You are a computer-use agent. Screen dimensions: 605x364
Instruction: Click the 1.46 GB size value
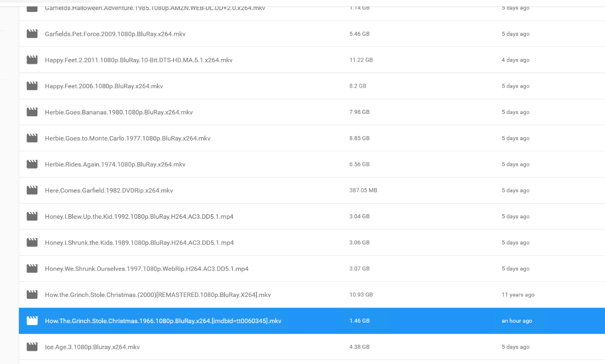pyautogui.click(x=359, y=321)
